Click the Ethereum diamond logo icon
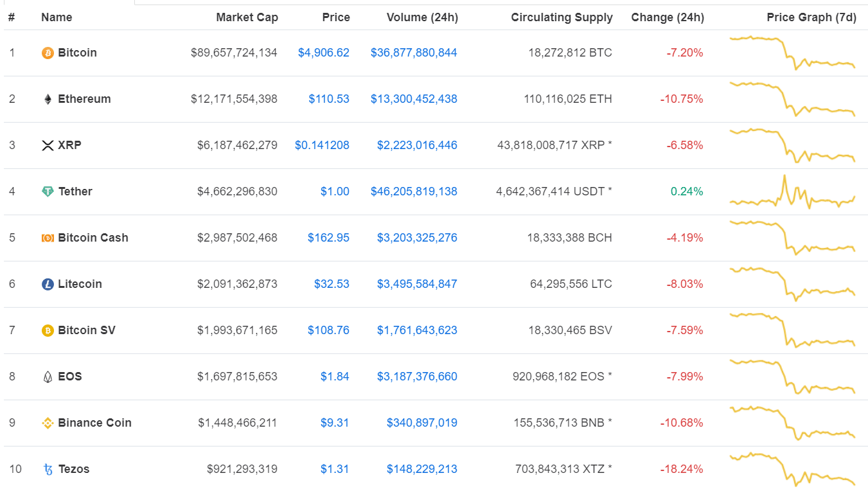Image resolution: width=868 pixels, height=489 pixels. [48, 99]
